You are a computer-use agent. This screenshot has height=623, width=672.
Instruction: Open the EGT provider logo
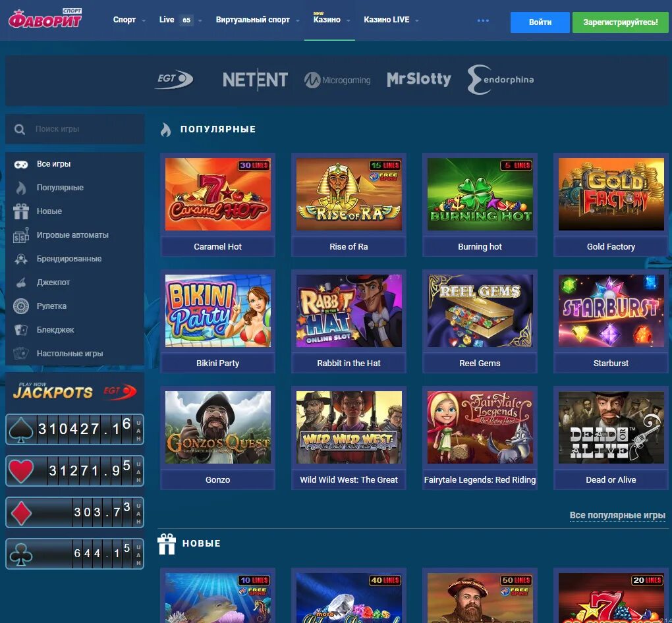click(173, 79)
